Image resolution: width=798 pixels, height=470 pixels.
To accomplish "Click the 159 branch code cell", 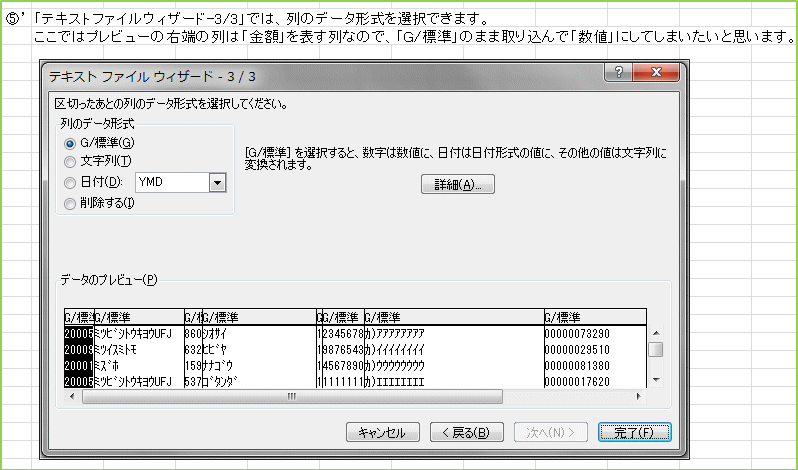I will [193, 366].
